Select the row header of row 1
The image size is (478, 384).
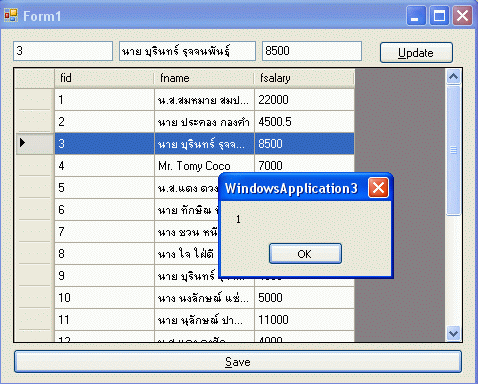[x=35, y=100]
